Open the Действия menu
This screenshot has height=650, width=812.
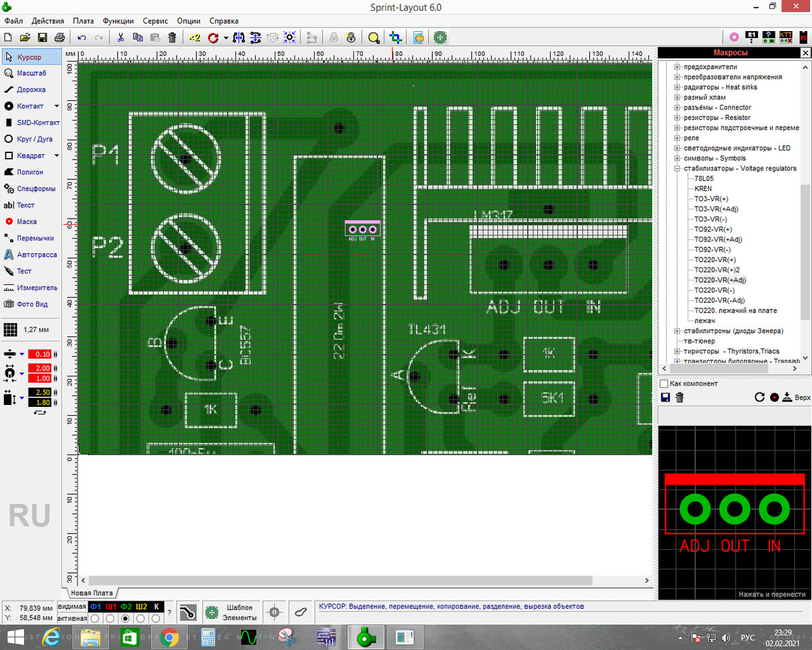(47, 21)
